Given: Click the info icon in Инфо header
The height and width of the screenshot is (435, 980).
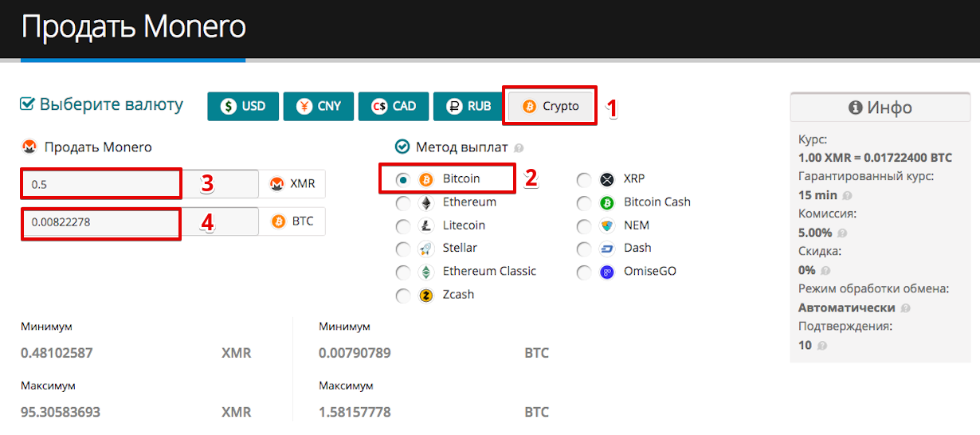Looking at the screenshot, I should pos(856,108).
